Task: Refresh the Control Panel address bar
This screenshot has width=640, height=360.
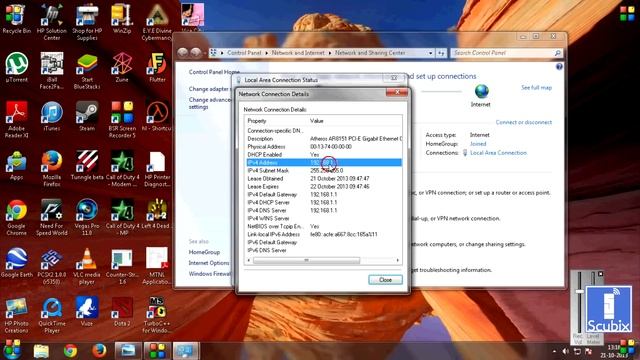Action: pos(441,53)
